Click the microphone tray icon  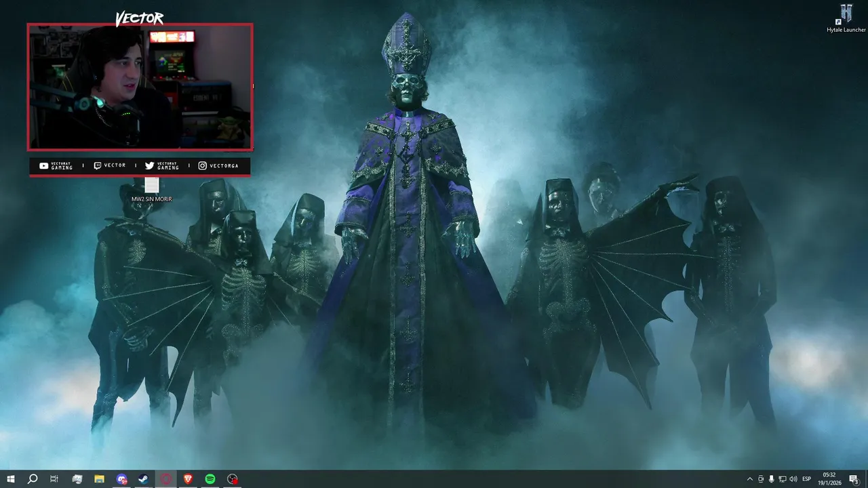(772, 479)
